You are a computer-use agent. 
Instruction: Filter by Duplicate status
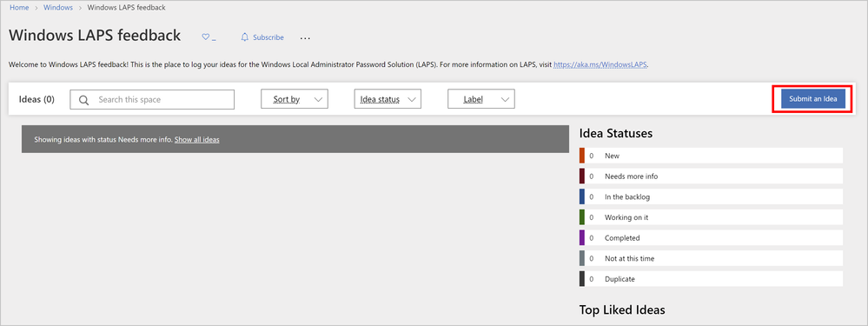coord(711,278)
